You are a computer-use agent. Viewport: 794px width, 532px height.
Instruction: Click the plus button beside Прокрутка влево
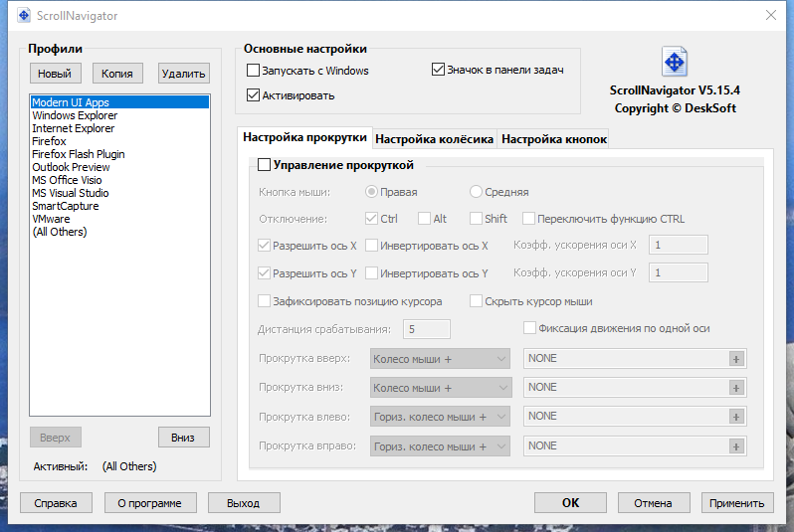click(x=735, y=417)
